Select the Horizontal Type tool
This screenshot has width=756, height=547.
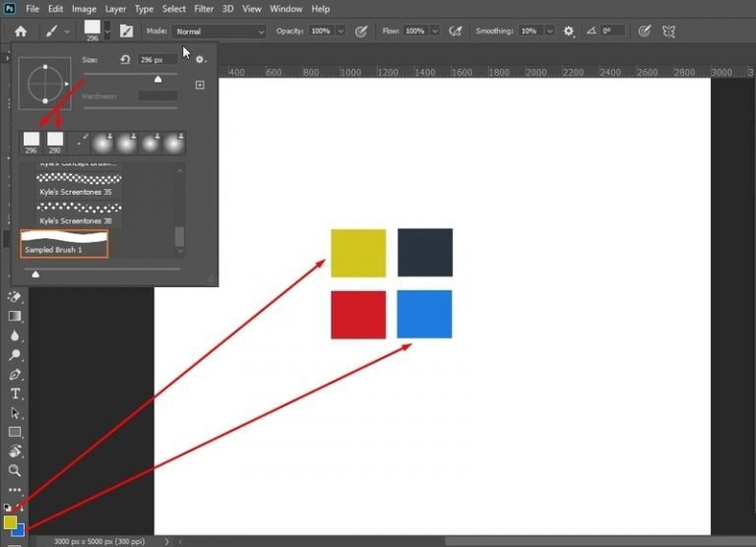(15, 394)
